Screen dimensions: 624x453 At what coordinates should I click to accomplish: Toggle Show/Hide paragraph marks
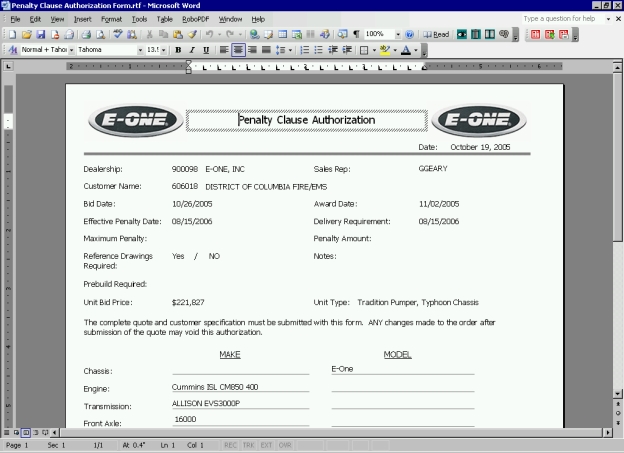tap(357, 35)
